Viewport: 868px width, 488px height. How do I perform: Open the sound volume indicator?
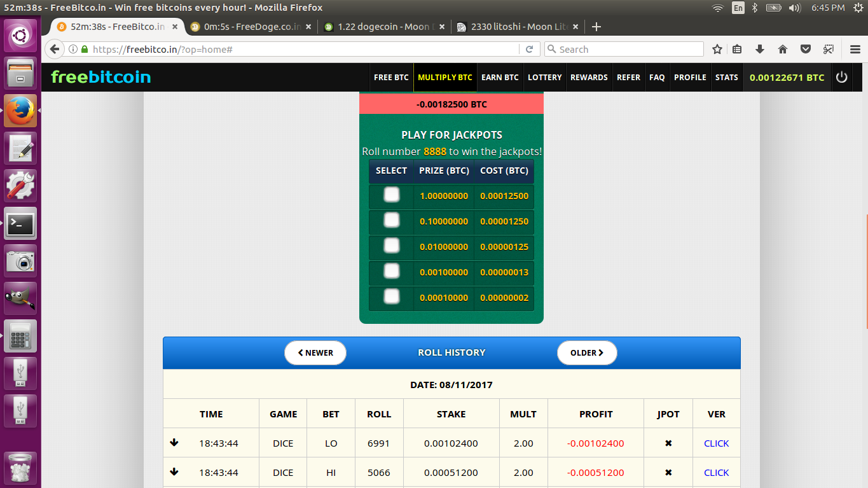coord(794,8)
